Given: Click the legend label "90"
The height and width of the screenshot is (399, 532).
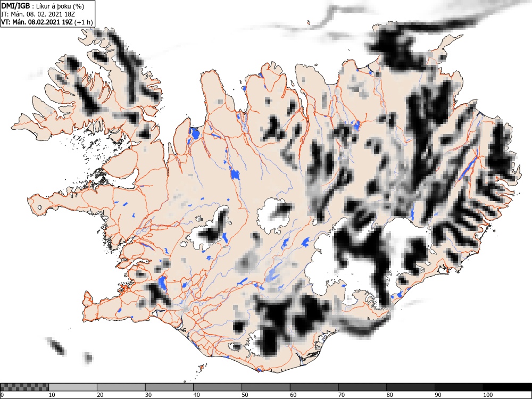Looking at the screenshot, I should click(x=438, y=395).
